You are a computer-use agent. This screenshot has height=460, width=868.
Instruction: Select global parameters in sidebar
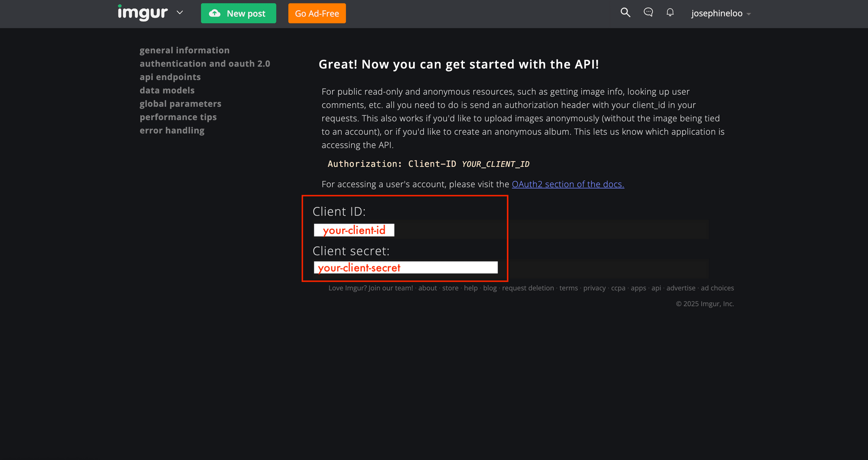click(x=181, y=104)
